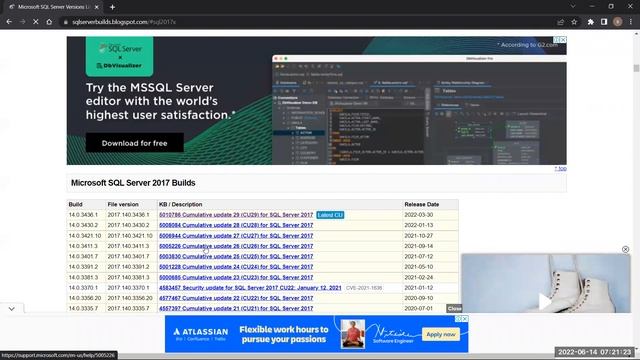
Task: Open the tab search dropdown arrow
Action: click(x=573, y=7)
